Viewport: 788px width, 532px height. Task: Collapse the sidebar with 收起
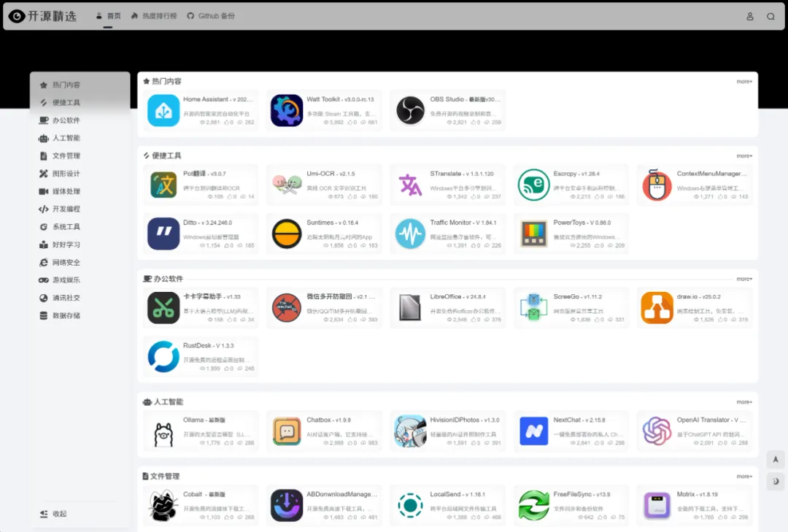pyautogui.click(x=53, y=514)
